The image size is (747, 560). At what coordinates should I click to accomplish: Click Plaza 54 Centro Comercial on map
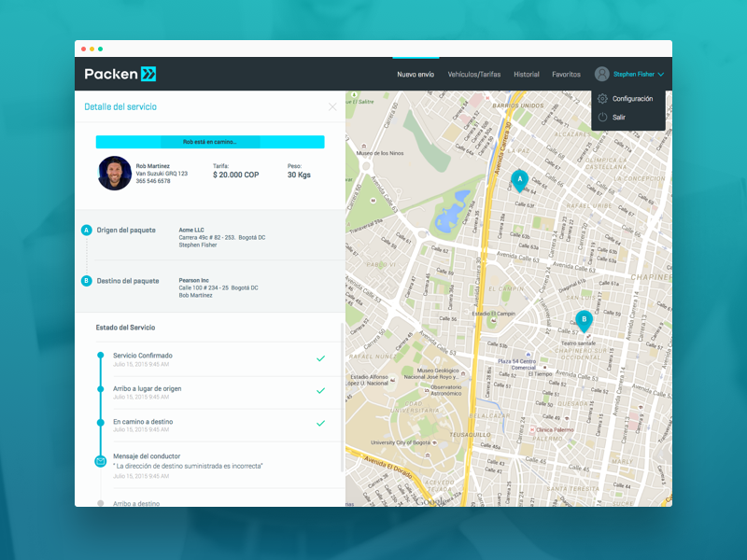pos(517,364)
